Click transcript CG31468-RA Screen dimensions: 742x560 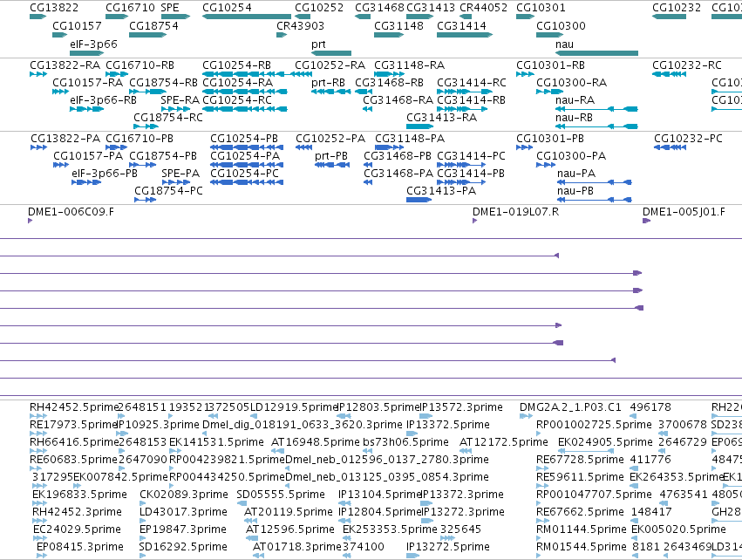point(398,100)
